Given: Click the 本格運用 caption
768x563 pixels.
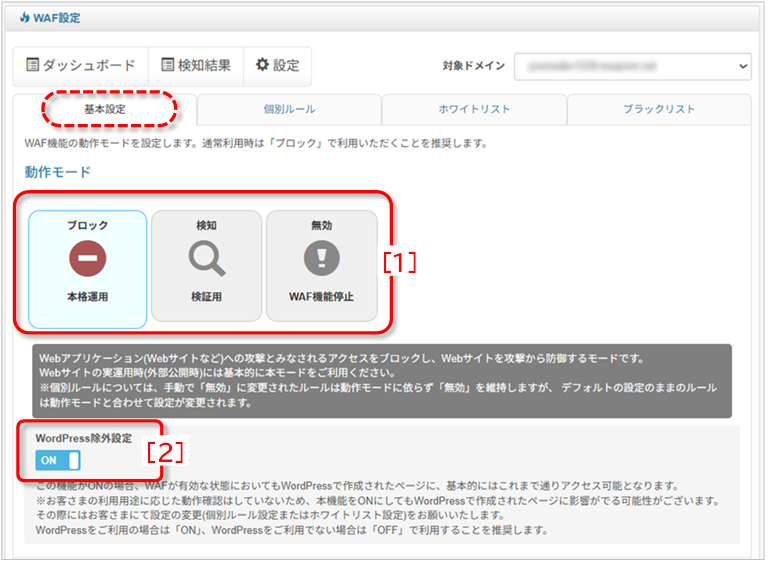Looking at the screenshot, I should (x=88, y=296).
